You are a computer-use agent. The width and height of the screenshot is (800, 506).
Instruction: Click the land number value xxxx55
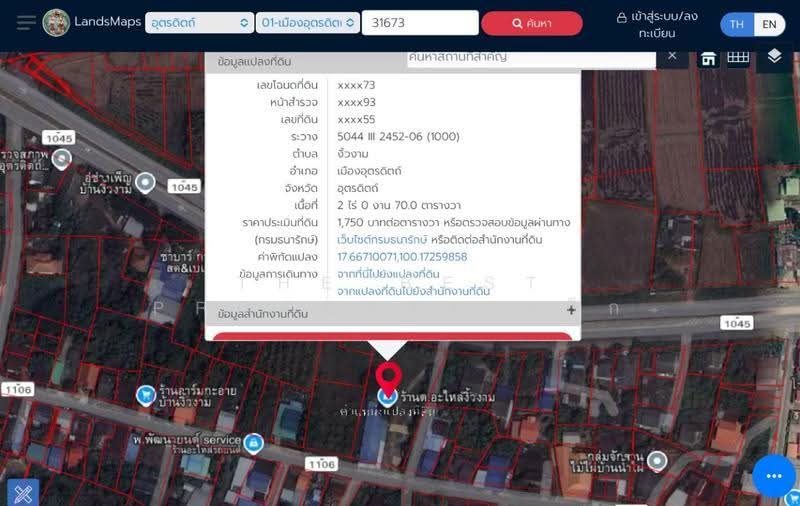tap(356, 120)
